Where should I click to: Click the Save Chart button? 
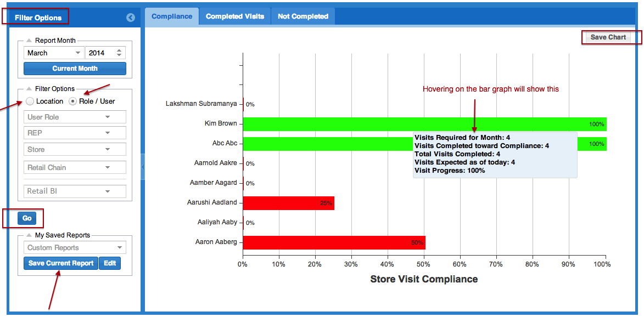coord(608,37)
